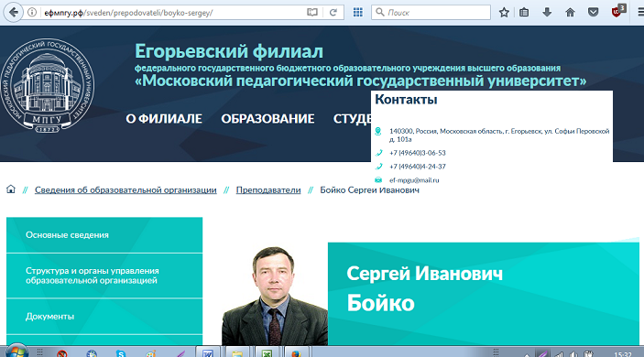
Task: Click the address bar URL text
Action: [128, 13]
